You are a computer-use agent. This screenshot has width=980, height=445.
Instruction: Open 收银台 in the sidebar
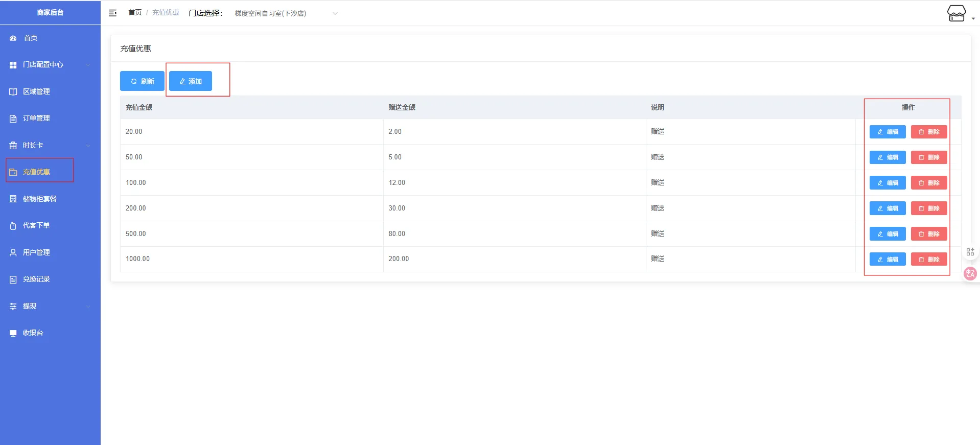coord(33,333)
